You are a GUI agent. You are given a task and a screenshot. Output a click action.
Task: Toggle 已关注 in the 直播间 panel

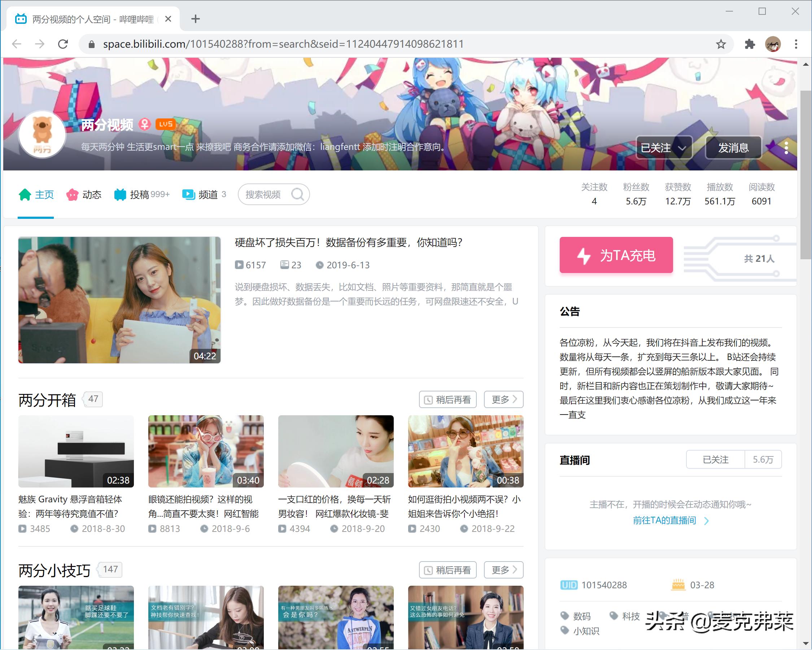tap(715, 460)
